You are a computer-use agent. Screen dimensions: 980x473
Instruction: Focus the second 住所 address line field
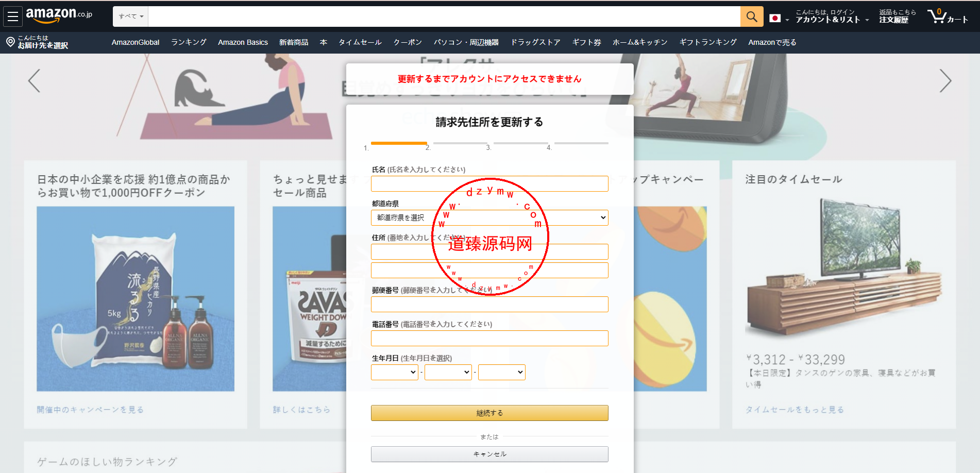click(489, 270)
